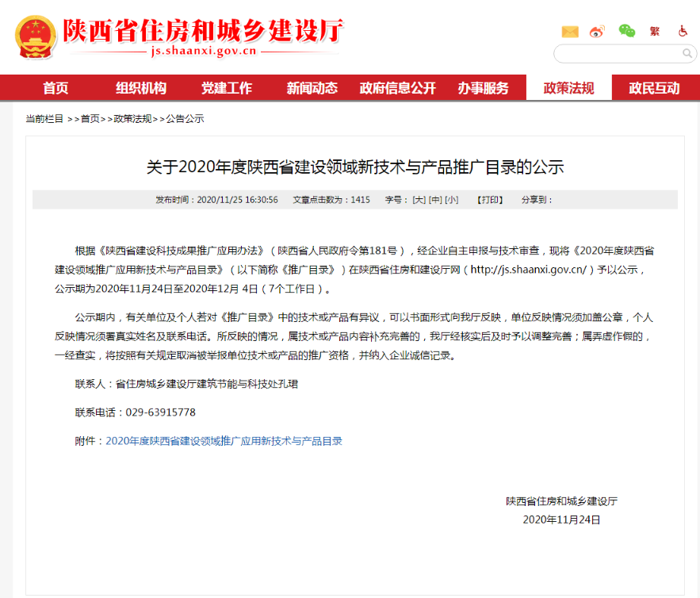Open the accessibility wheelchair icon
The height and width of the screenshot is (598, 700).
coord(683,31)
